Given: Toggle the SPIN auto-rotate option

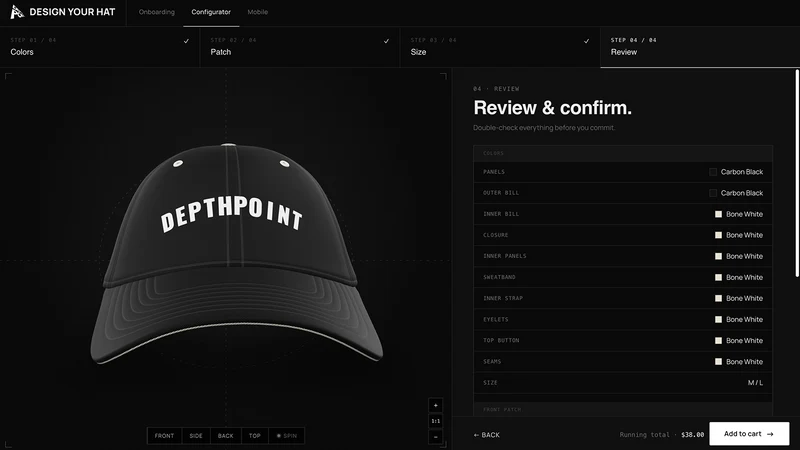Looking at the screenshot, I should (287, 436).
